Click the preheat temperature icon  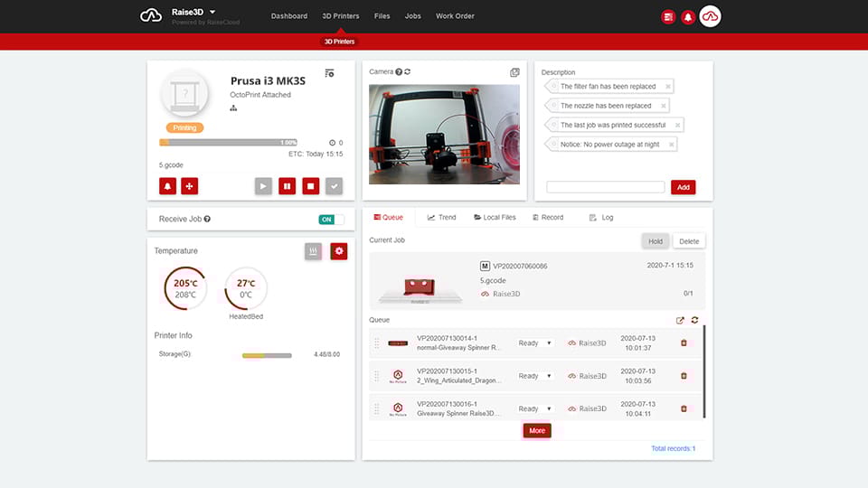[x=314, y=251]
